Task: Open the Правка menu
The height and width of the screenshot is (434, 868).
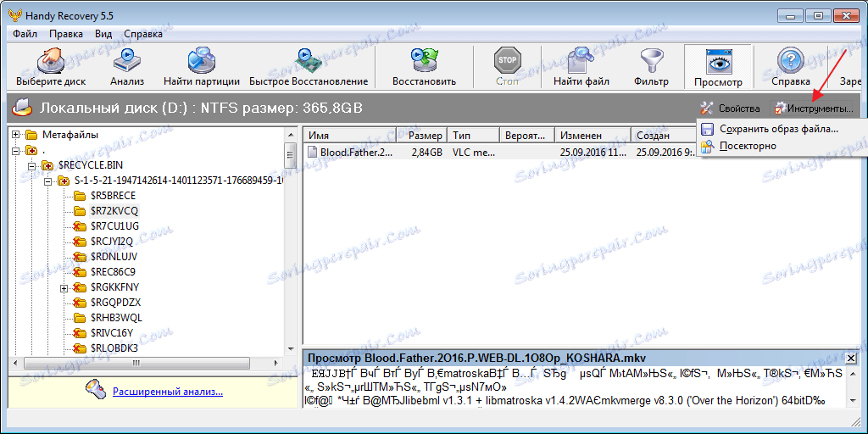Action: pos(66,34)
